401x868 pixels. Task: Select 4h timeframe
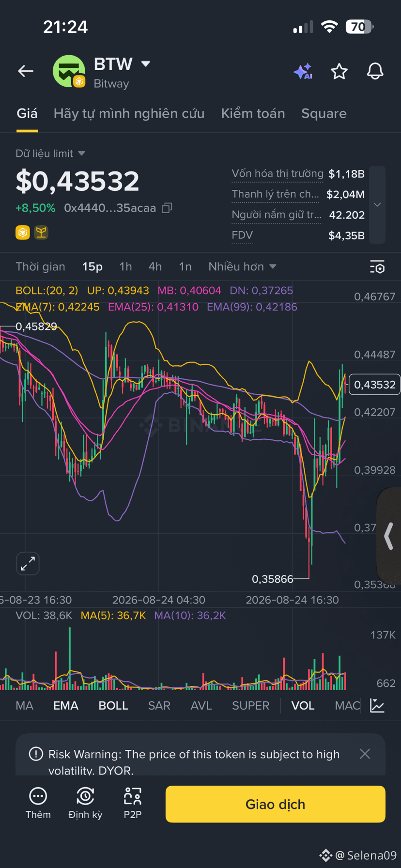tap(155, 266)
